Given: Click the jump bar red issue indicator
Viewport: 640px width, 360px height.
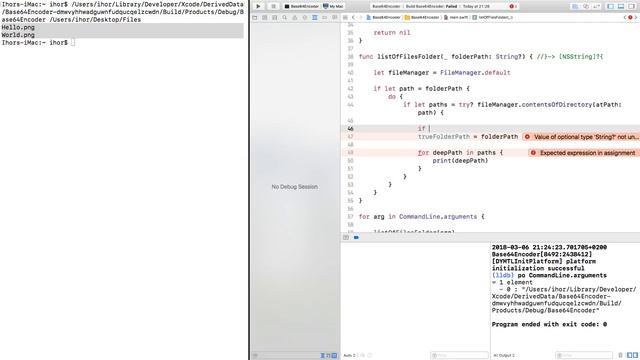Looking at the screenshot, I should pyautogui.click(x=630, y=18).
